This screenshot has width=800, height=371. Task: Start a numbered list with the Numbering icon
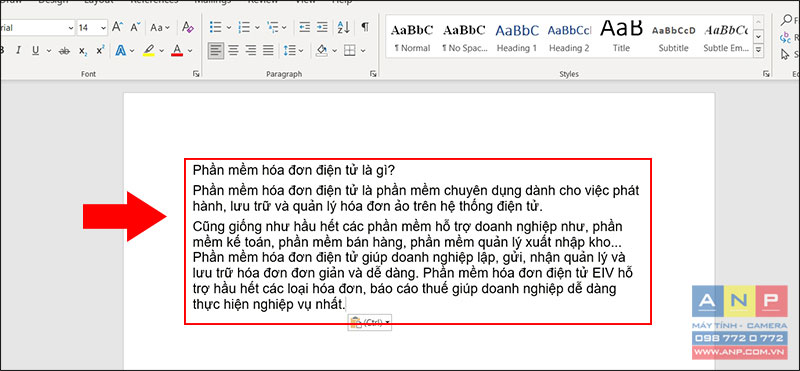click(244, 28)
